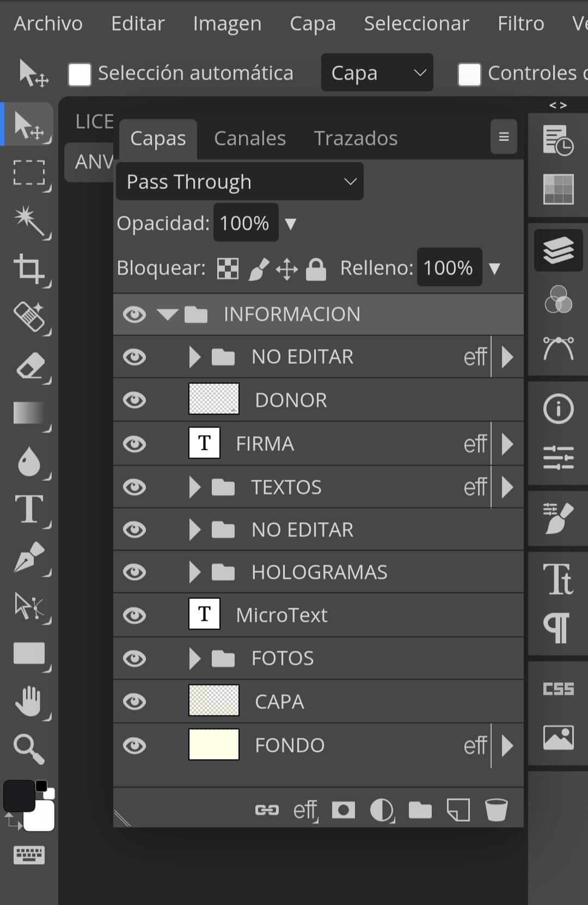Open the Imagen menu
Image resolution: width=588 pixels, height=905 pixels.
pyautogui.click(x=227, y=24)
